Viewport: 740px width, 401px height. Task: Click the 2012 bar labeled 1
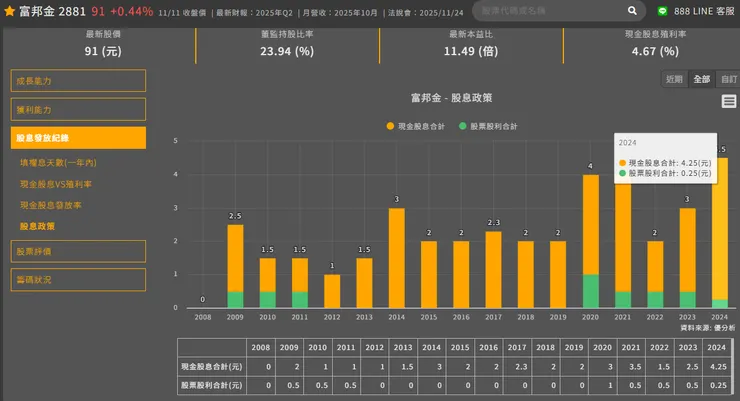coord(332,291)
